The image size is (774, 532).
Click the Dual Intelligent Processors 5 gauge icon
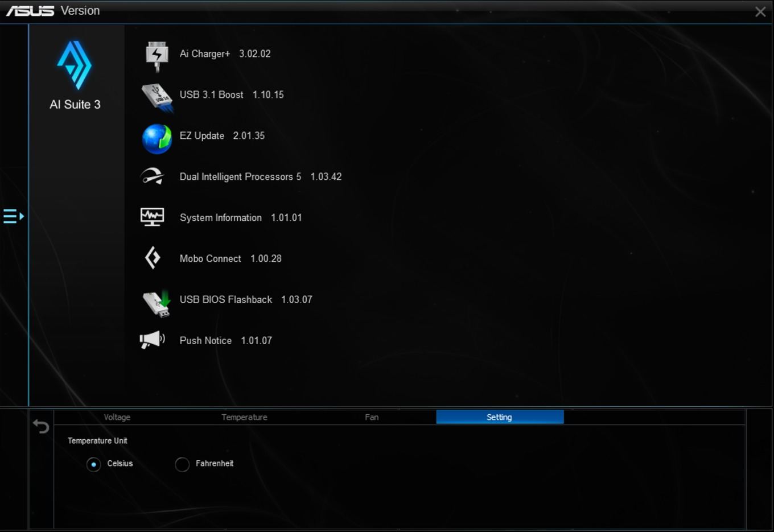click(153, 176)
